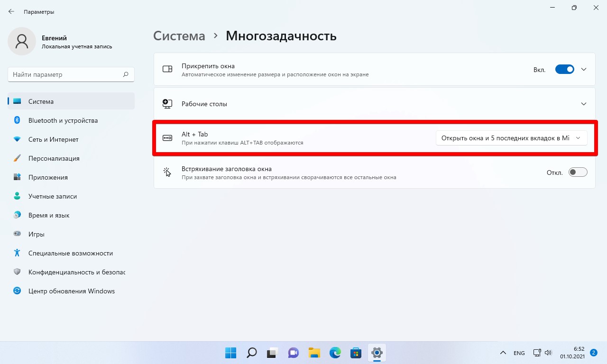Expand the Рабочие столы section
Viewport: 607px width, 364px height.
[x=375, y=104]
